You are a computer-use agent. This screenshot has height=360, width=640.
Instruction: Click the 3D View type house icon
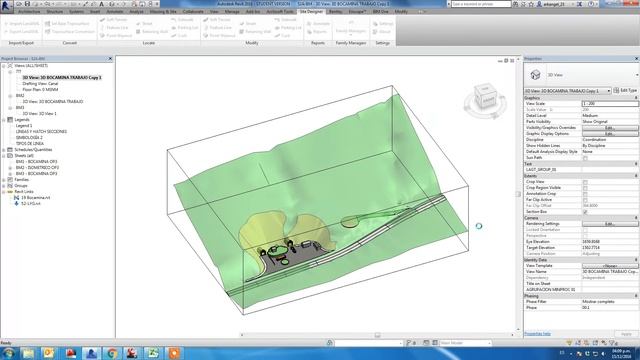pyautogui.click(x=536, y=75)
